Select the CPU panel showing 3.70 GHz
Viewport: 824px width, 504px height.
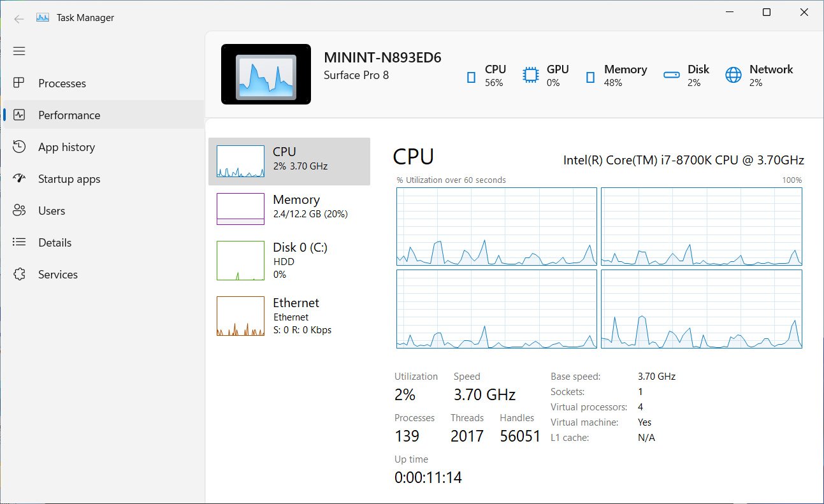coord(290,161)
